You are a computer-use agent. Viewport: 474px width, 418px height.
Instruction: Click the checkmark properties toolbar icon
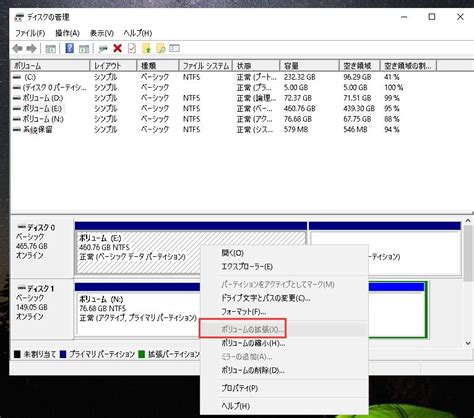point(132,49)
